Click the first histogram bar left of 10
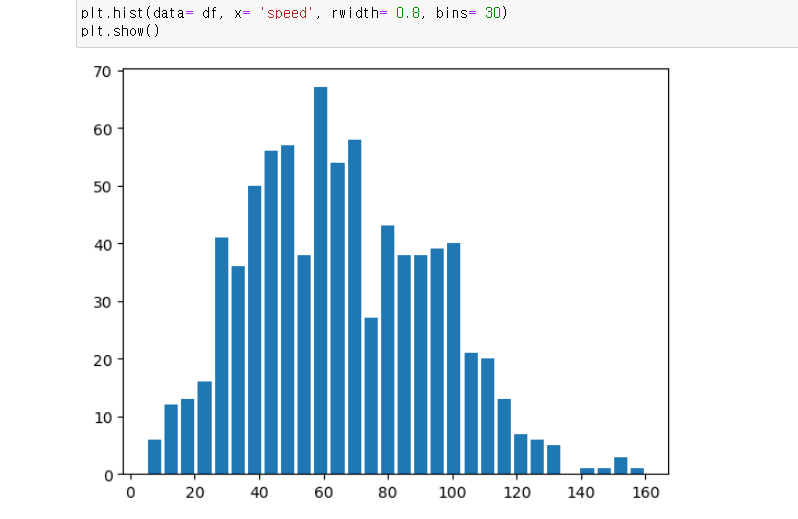The height and width of the screenshot is (519, 798). pos(155,457)
